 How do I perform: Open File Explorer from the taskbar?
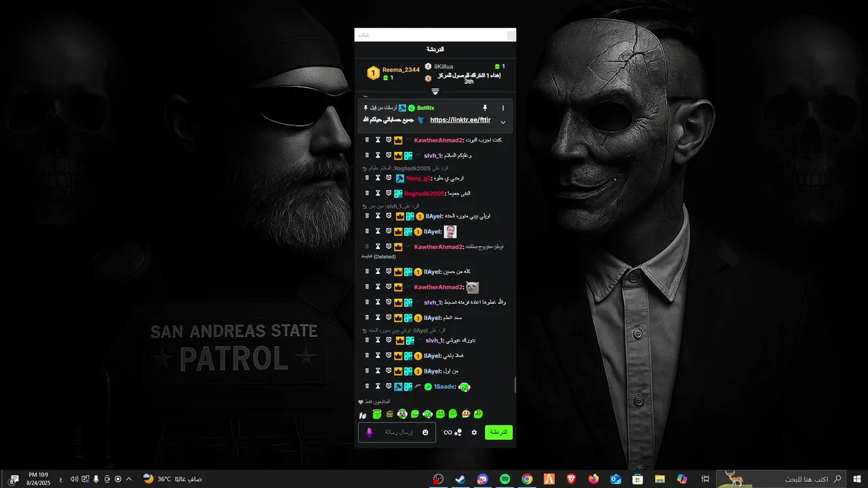point(660,479)
